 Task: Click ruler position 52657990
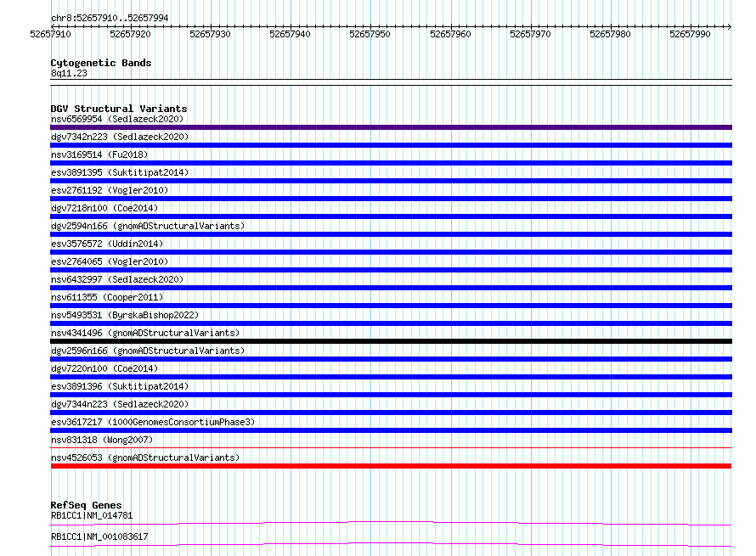point(690,34)
